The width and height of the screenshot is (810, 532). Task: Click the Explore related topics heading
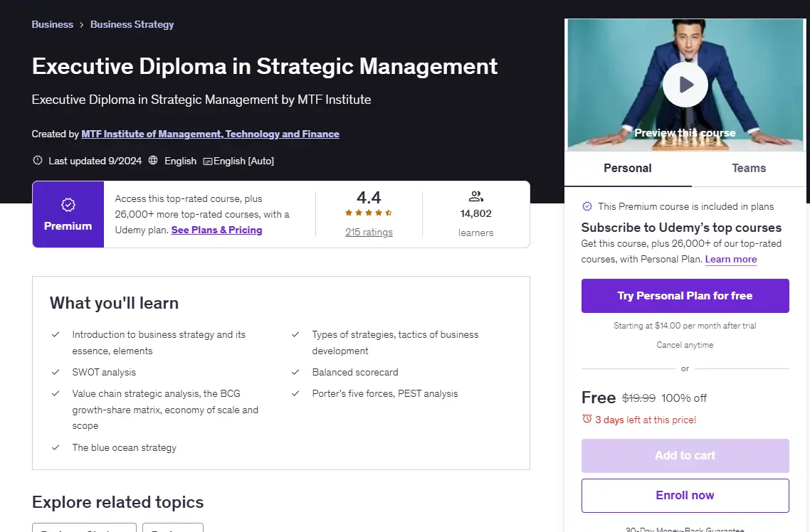point(117,502)
